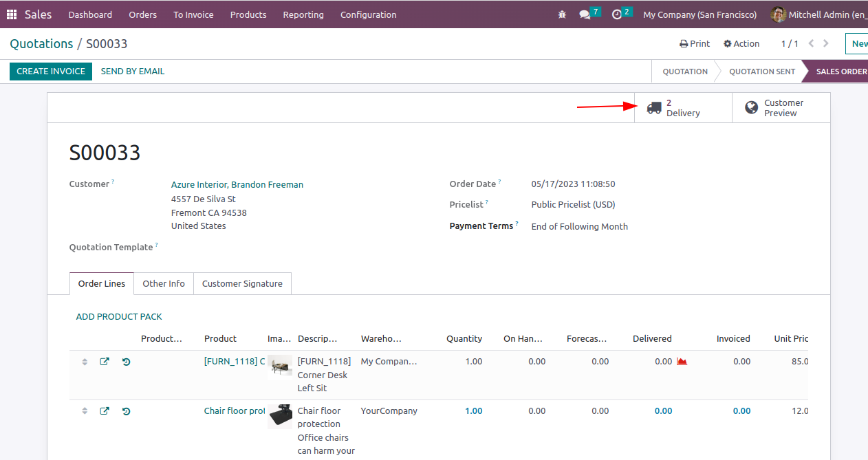Viewport: 868px width, 460px height.
Task: Open the Print dropdown
Action: pyautogui.click(x=695, y=43)
